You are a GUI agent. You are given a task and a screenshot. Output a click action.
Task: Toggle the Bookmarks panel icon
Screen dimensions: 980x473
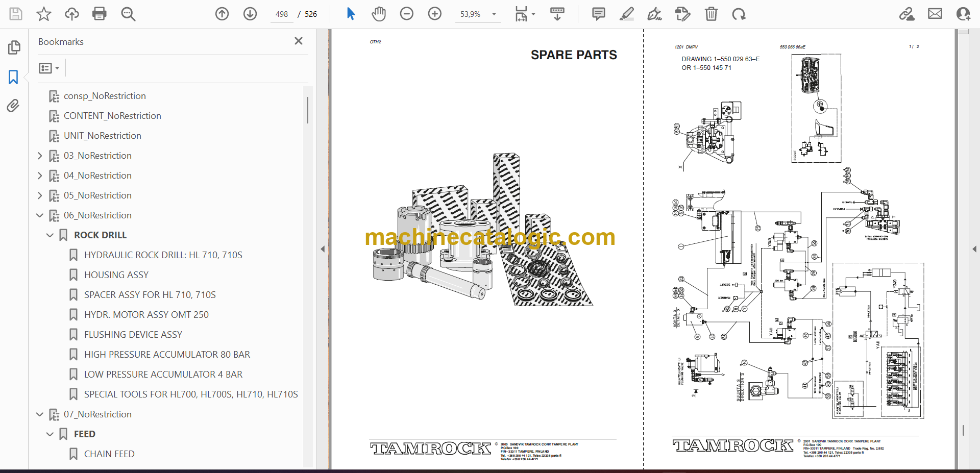pos(13,77)
